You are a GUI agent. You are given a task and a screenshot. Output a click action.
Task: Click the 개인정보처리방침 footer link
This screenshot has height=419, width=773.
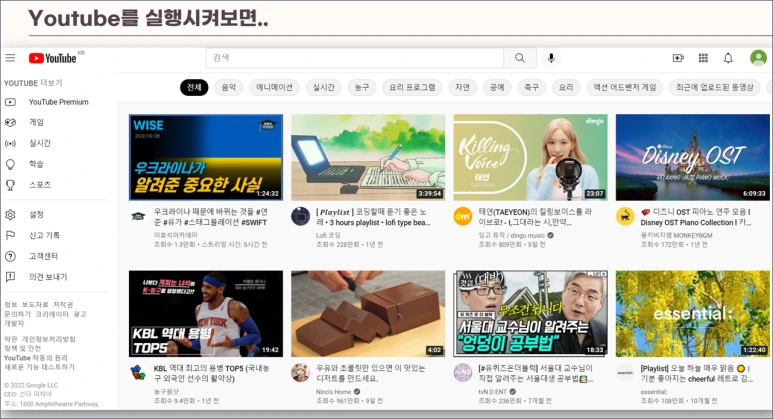(x=49, y=339)
